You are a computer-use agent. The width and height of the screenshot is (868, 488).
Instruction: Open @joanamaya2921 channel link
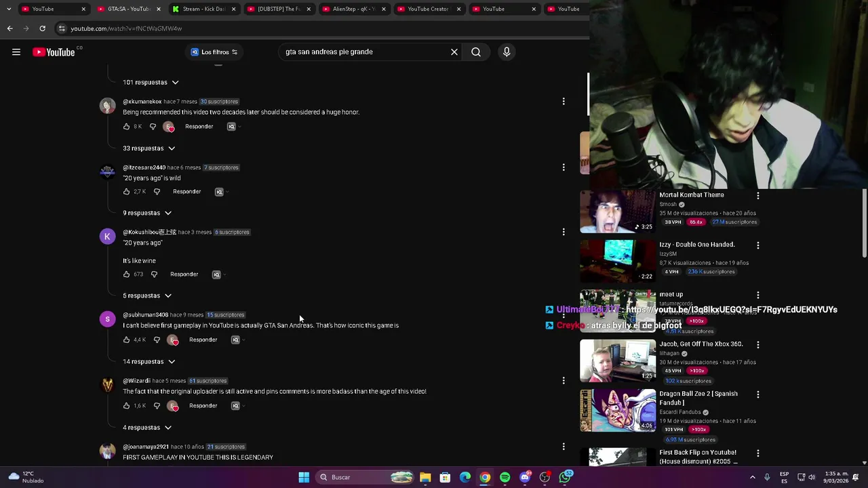[x=146, y=447]
